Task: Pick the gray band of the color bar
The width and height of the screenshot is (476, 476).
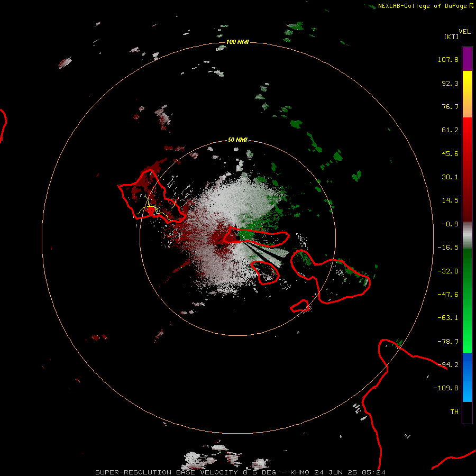Action: pos(467,235)
